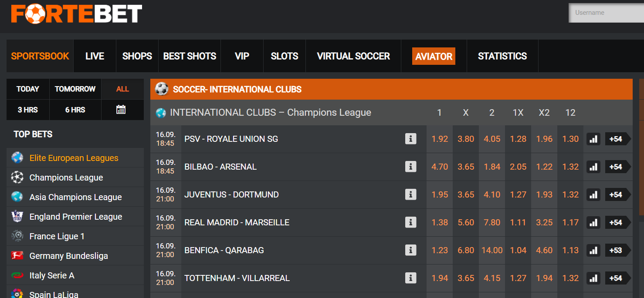Open info icon for Real Madrid - Marseille
The image size is (644, 298).
point(410,222)
